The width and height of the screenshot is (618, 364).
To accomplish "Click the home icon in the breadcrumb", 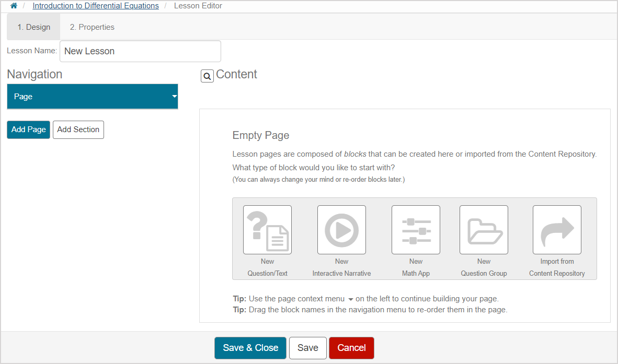I will [14, 6].
